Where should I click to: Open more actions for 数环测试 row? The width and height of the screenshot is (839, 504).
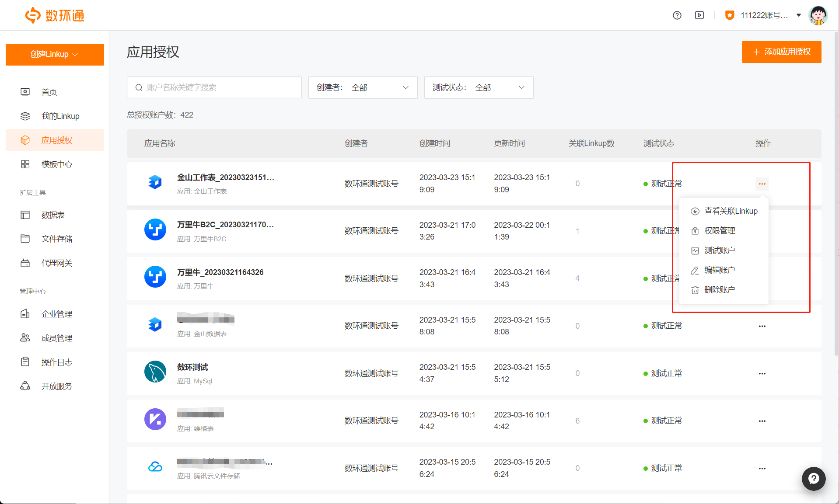tap(762, 374)
